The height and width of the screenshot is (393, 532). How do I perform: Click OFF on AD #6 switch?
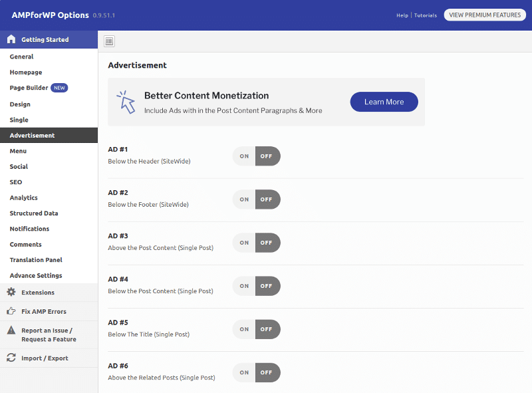pyautogui.click(x=268, y=372)
